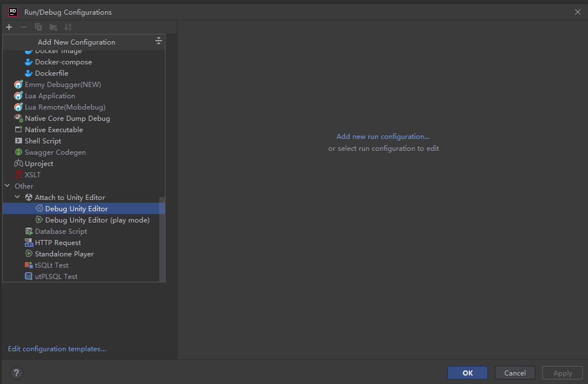Click the Remove Configuration minus icon
588x384 pixels.
coord(24,27)
